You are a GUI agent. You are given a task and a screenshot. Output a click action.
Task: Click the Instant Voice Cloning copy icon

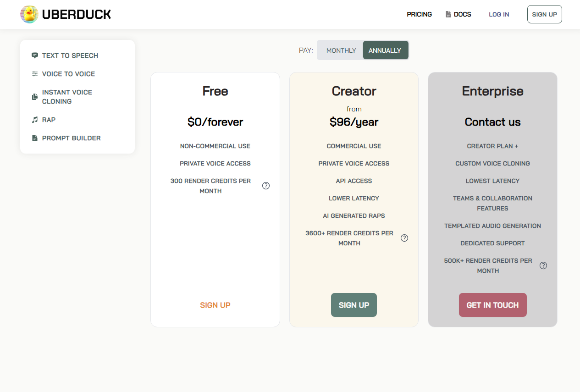tap(35, 97)
